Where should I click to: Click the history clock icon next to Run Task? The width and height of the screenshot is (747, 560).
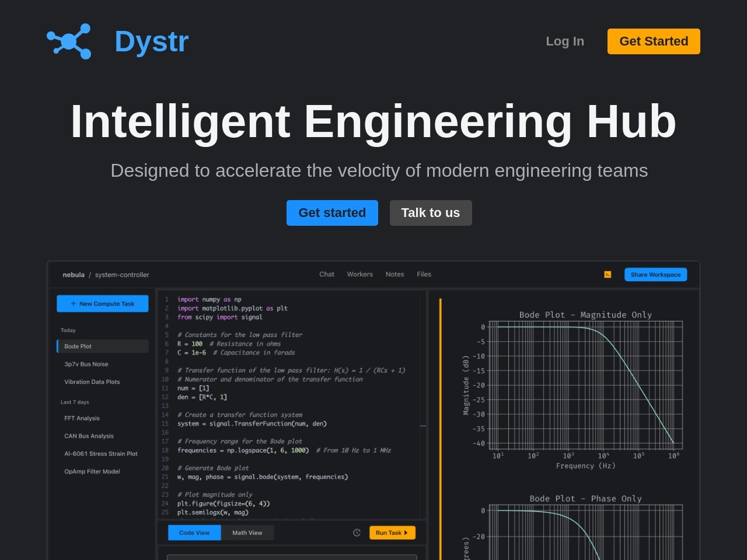coord(357,533)
